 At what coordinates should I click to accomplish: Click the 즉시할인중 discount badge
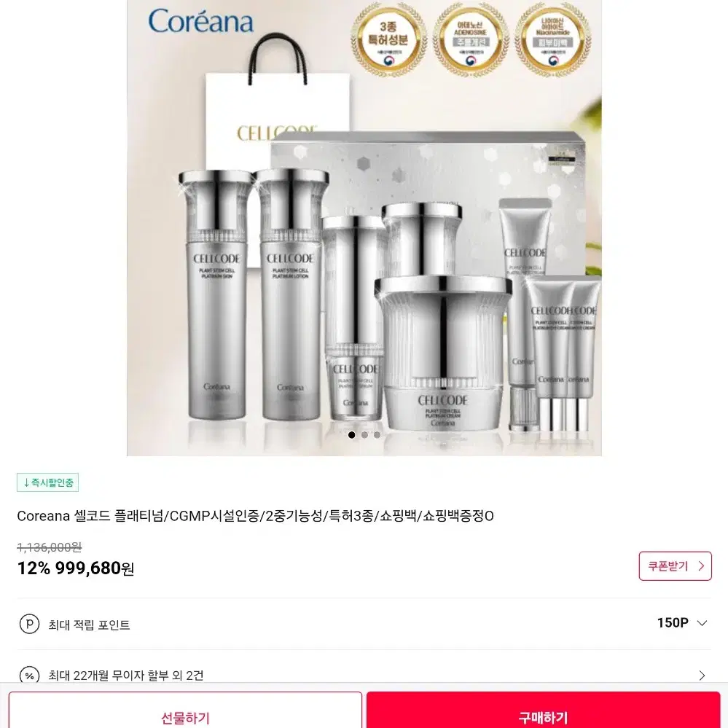pyautogui.click(x=48, y=482)
